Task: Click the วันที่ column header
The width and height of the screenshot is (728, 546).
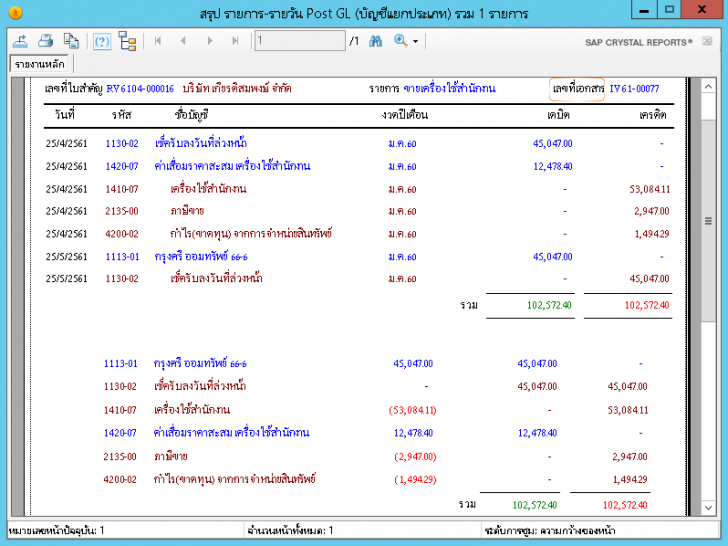Action: [x=65, y=114]
